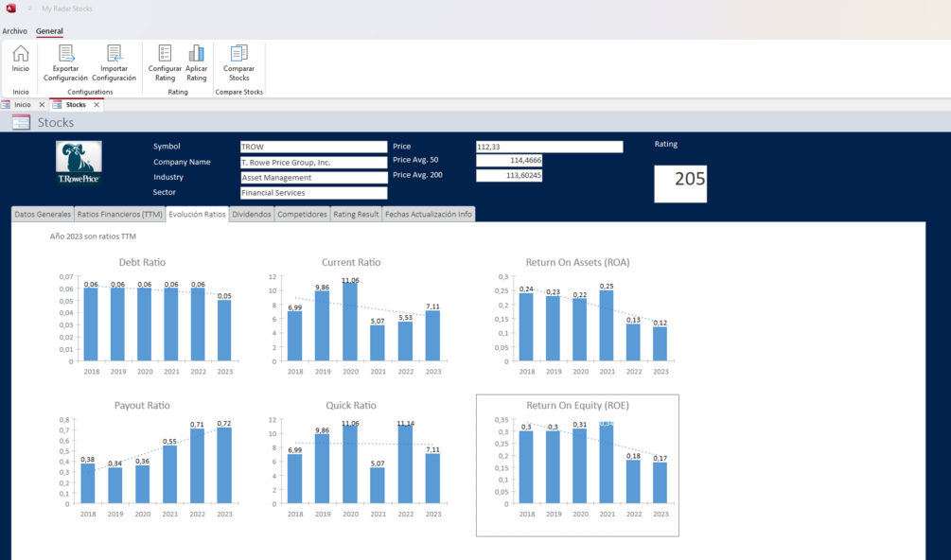Click the 'Año 2023 son ratios TTM' note
This screenshot has width=951, height=560.
(93, 237)
